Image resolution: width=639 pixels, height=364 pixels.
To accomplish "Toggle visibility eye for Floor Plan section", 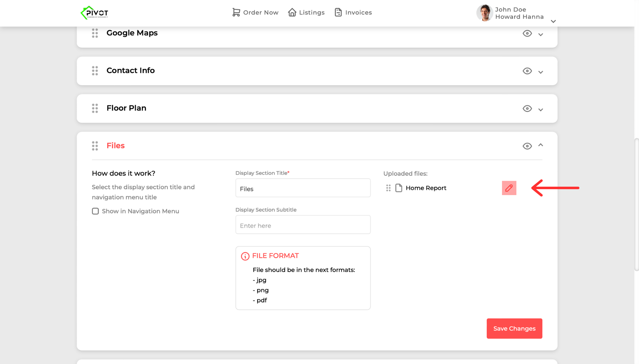I will 527,109.
